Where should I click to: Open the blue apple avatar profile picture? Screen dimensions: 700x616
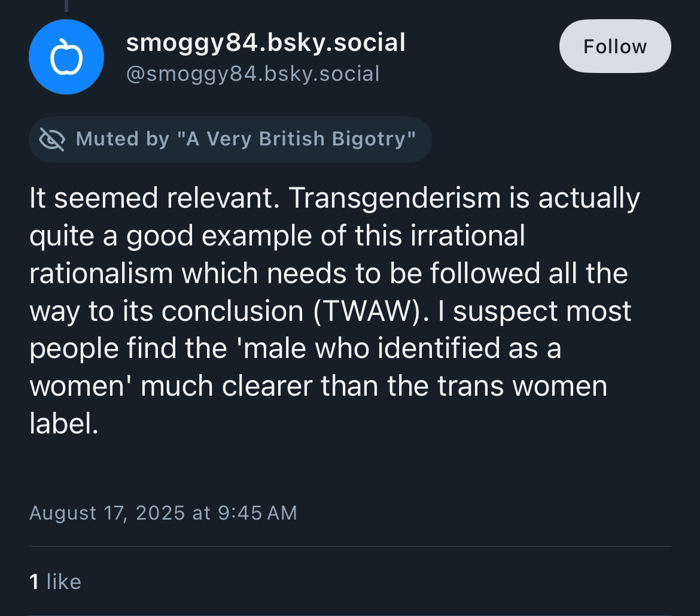pos(66,57)
